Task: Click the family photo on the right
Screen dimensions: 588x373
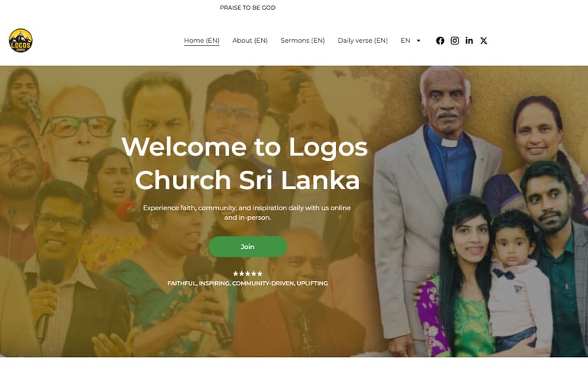Action: [x=482, y=211]
